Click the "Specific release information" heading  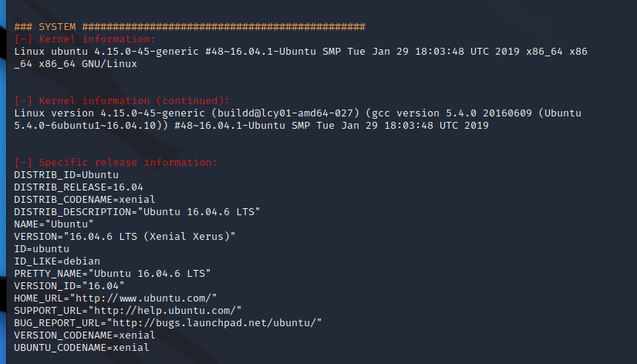pyautogui.click(x=116, y=163)
